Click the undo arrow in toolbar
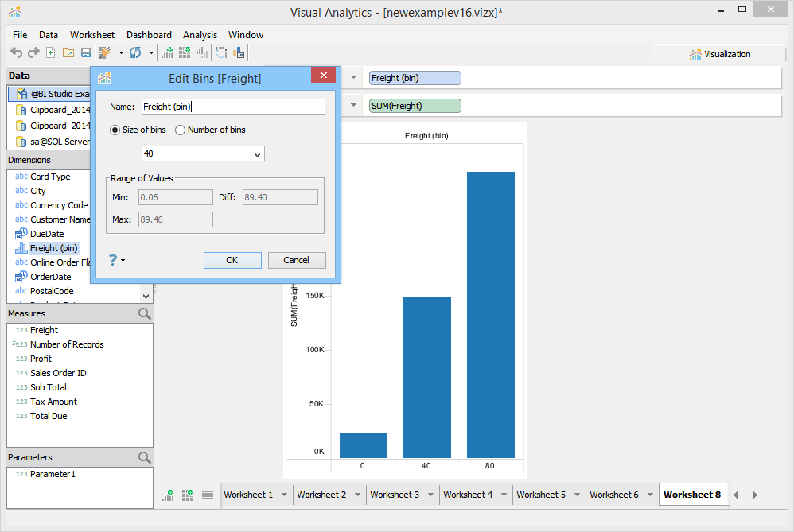Image resolution: width=794 pixels, height=532 pixels. (x=16, y=52)
